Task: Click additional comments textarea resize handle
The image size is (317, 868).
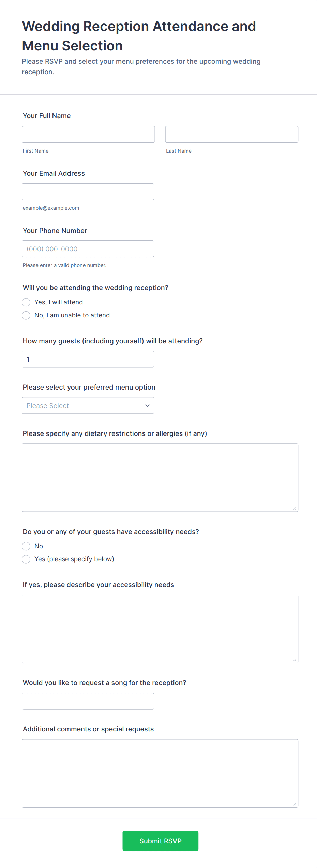Action: (295, 804)
